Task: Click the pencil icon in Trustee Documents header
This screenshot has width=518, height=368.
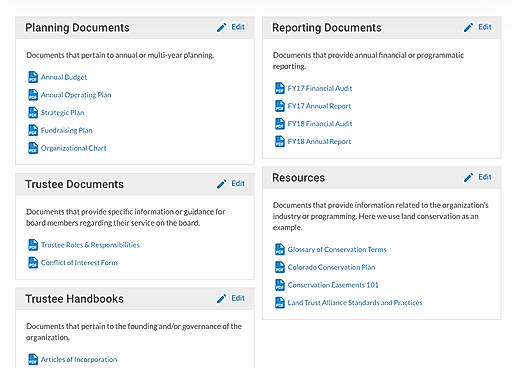Action: 222,184
